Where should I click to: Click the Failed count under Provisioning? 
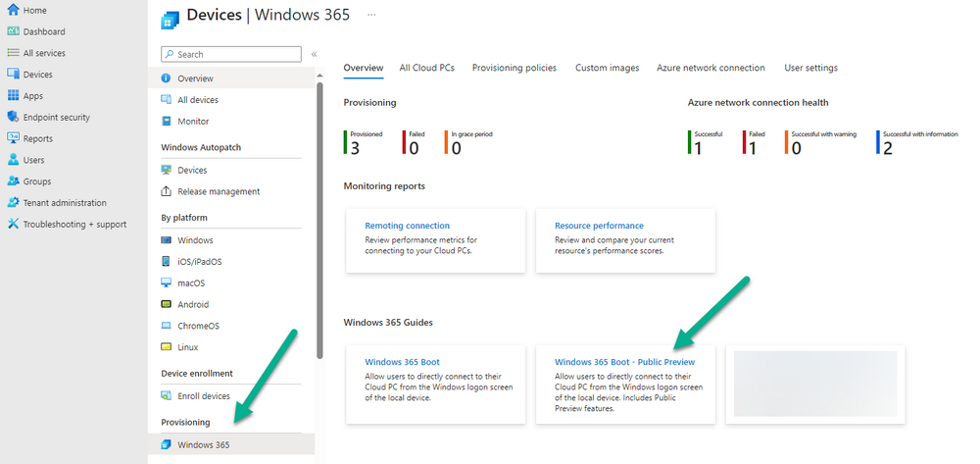pos(414,148)
